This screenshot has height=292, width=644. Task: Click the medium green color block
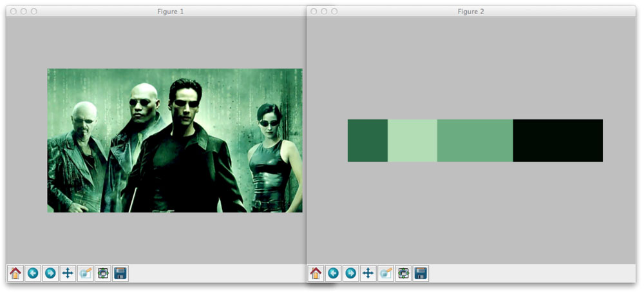pos(475,141)
